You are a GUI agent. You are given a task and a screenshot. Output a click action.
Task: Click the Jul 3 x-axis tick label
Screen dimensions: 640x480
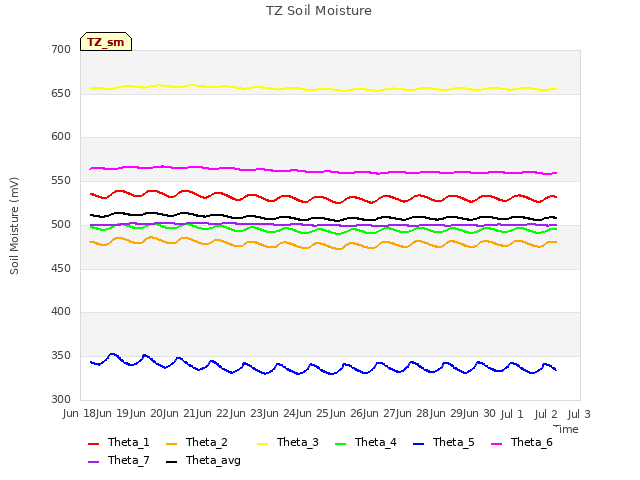point(579,414)
